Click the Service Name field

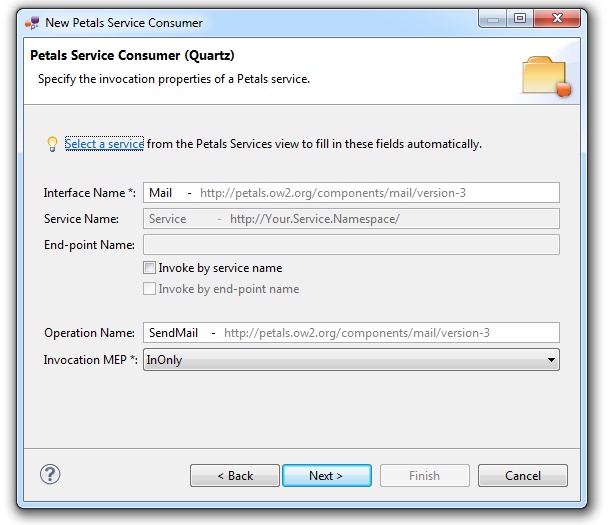350,219
